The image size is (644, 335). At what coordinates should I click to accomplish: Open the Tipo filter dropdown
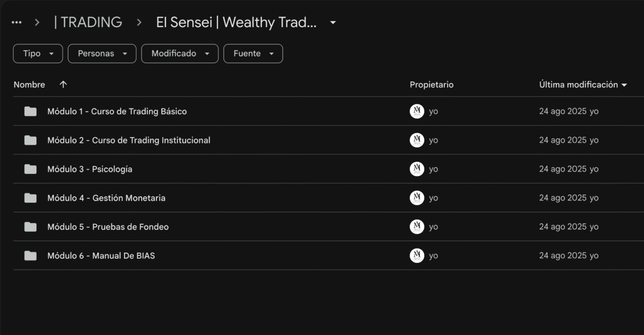pos(38,54)
